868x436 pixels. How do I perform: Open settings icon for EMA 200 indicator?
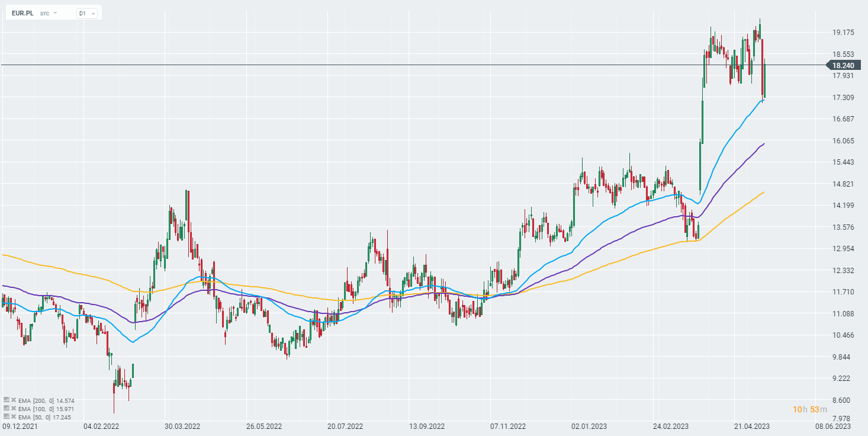[x=7, y=400]
